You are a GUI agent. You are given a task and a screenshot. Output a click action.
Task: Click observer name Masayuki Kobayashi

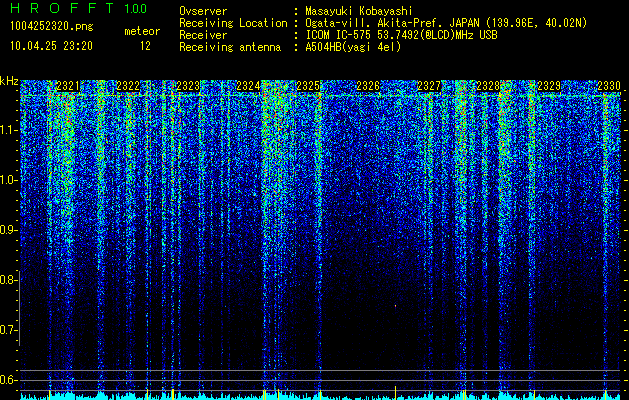pyautogui.click(x=359, y=11)
